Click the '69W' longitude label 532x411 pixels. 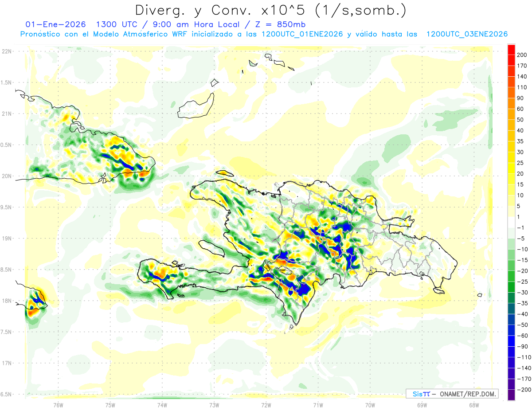422,404
